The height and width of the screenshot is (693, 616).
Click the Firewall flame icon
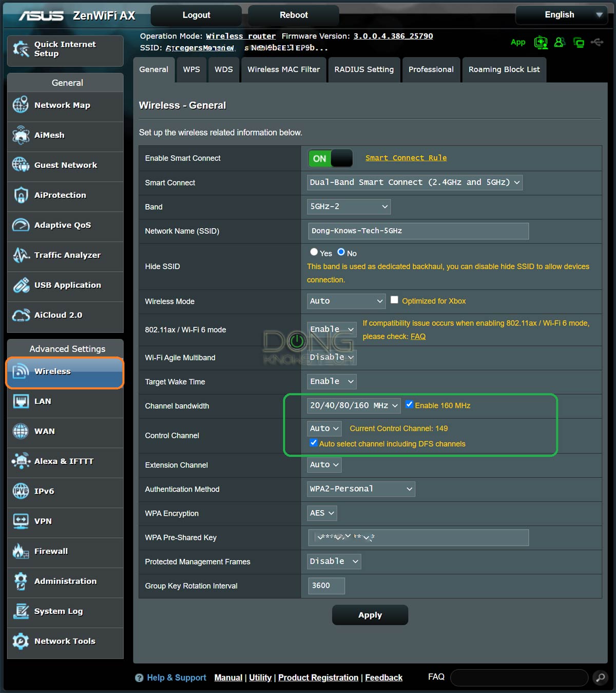[21, 551]
